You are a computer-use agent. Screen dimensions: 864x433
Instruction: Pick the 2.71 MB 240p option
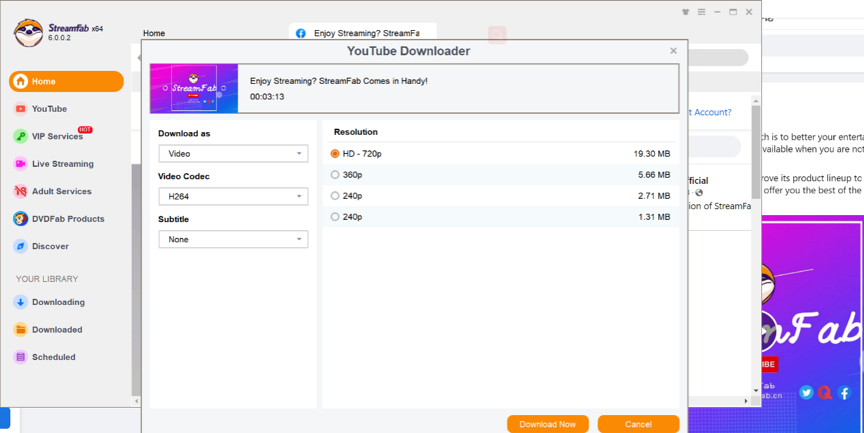[x=335, y=196]
